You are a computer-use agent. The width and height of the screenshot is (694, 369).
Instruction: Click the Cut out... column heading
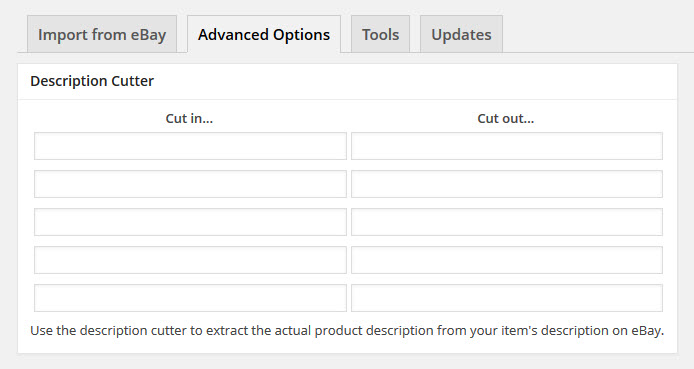505,119
